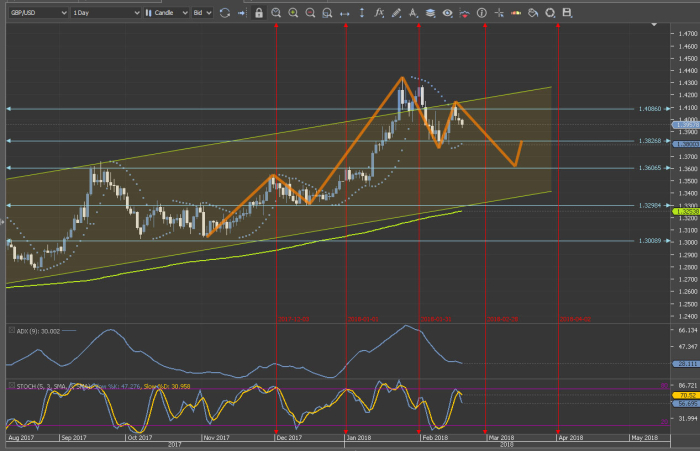Select the pencil drawing tool
This screenshot has width=700, height=451.
pos(396,13)
